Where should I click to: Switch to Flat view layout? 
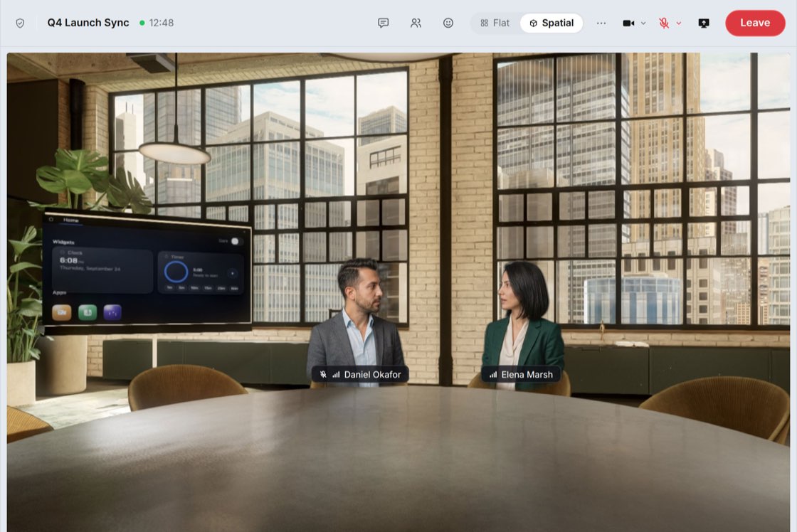495,23
